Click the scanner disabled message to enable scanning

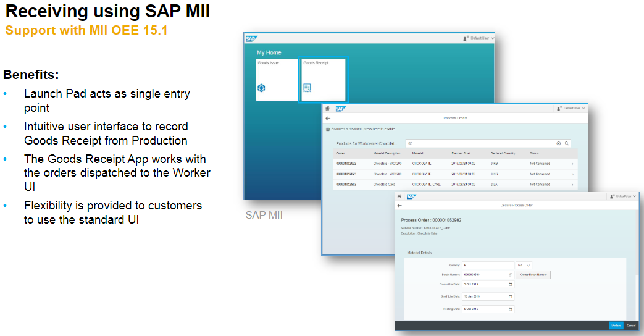click(x=362, y=129)
